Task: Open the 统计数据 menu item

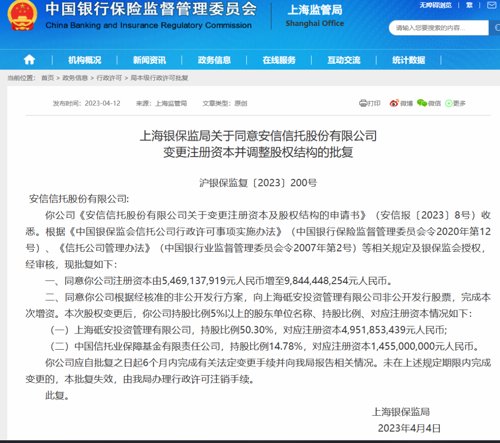Action: click(x=408, y=60)
